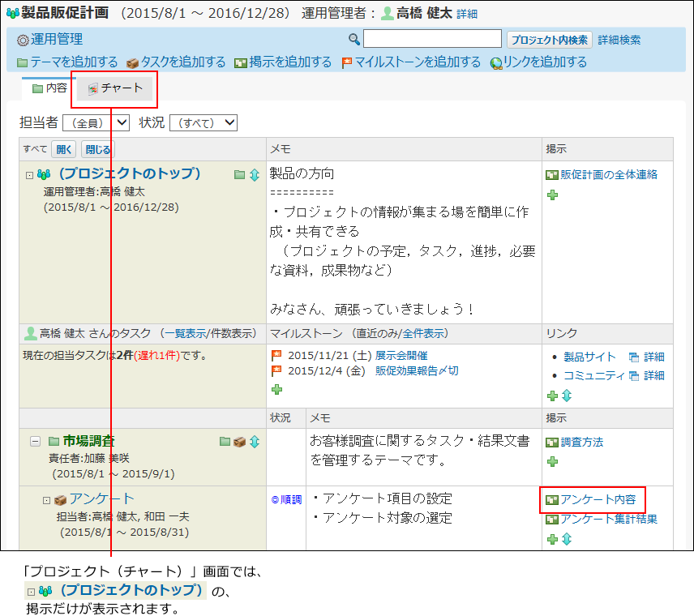Click the user icon beside 高橋 健太 in header
The height and width of the screenshot is (616, 694).
coord(388,14)
